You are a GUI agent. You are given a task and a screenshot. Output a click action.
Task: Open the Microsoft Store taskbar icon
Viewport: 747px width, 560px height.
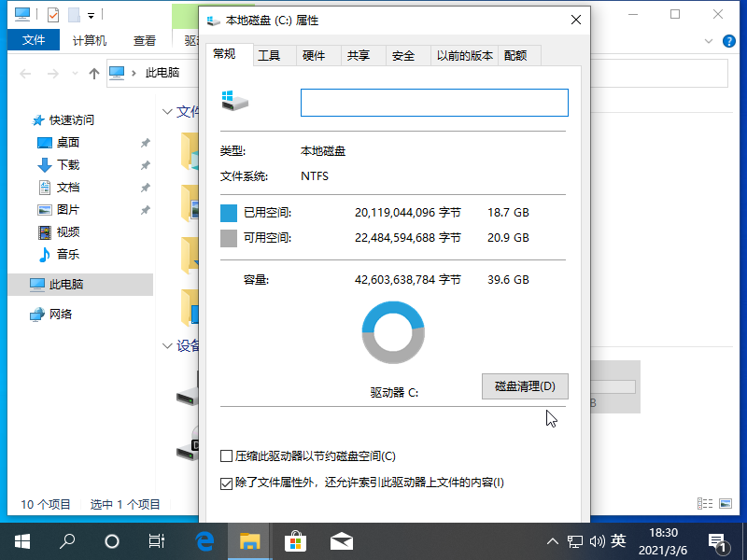[295, 540]
